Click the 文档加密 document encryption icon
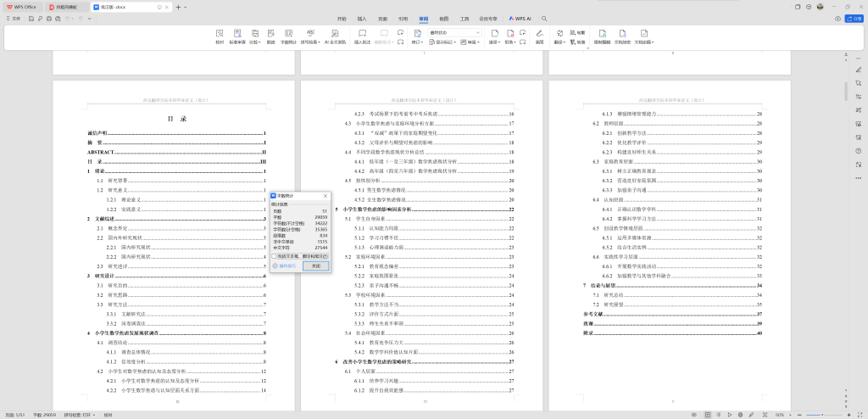868x419 pixels. 622,36
